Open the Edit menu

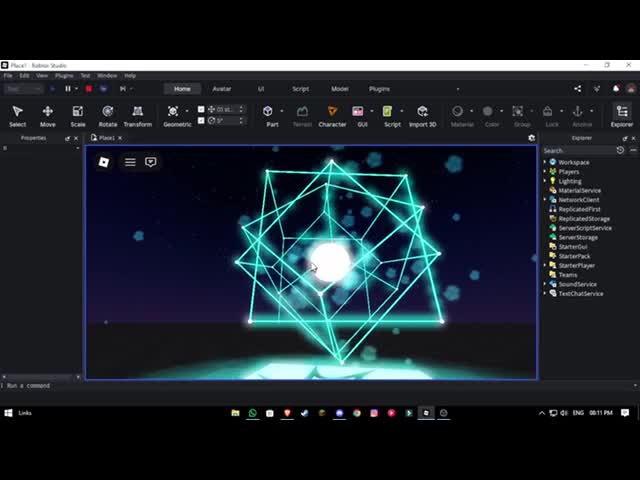point(24,76)
